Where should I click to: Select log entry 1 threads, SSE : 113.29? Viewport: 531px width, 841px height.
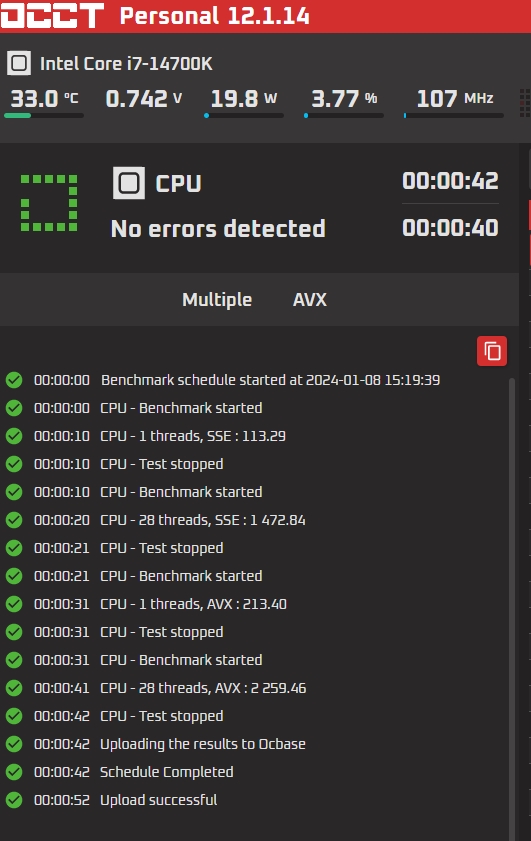tap(193, 436)
